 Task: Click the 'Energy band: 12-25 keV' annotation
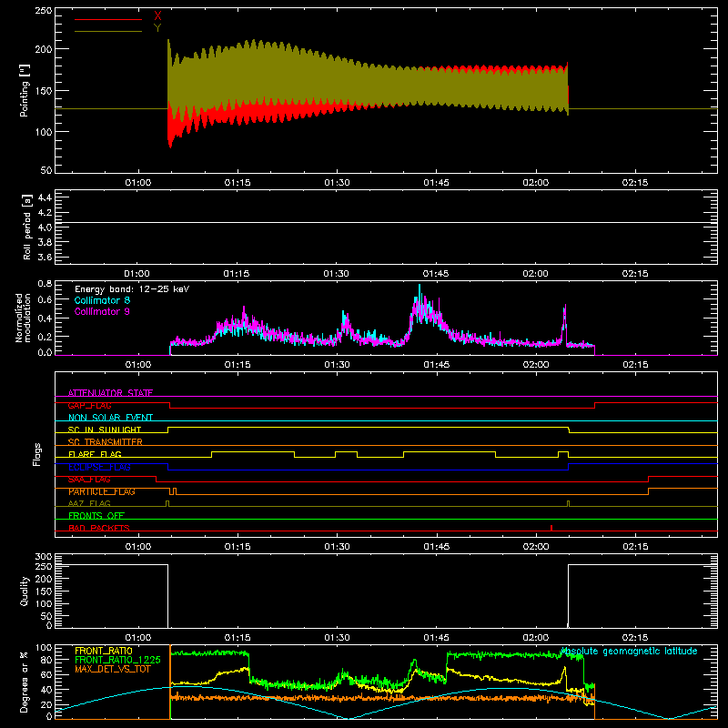pyautogui.click(x=132, y=289)
